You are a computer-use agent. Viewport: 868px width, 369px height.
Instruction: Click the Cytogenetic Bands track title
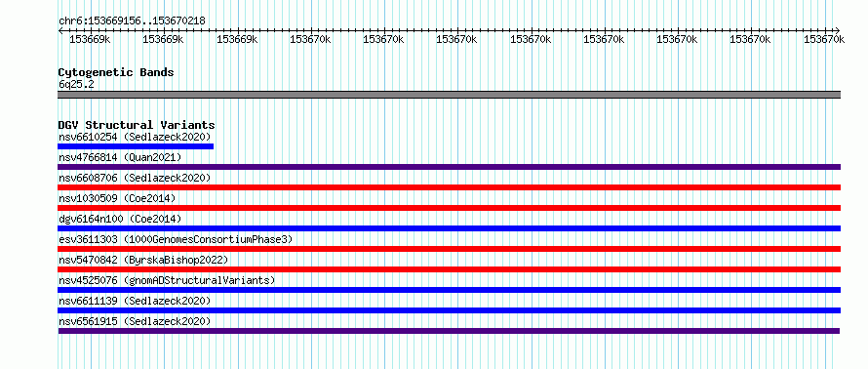116,72
